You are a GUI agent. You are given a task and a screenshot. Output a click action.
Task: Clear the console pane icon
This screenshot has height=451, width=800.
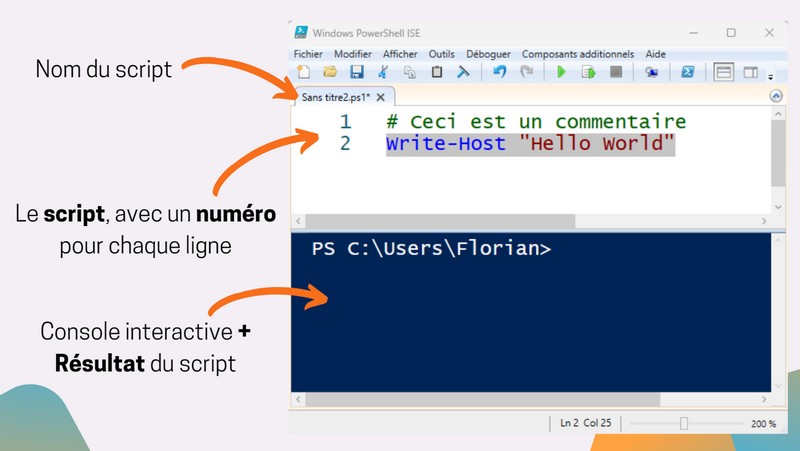coord(463,72)
